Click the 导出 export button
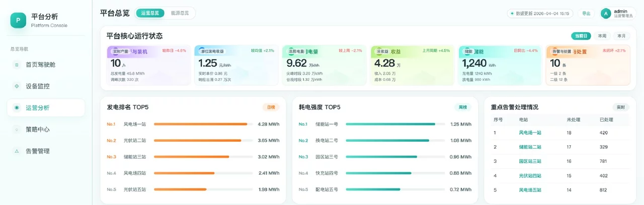The height and width of the screenshot is (205, 644). 586,14
